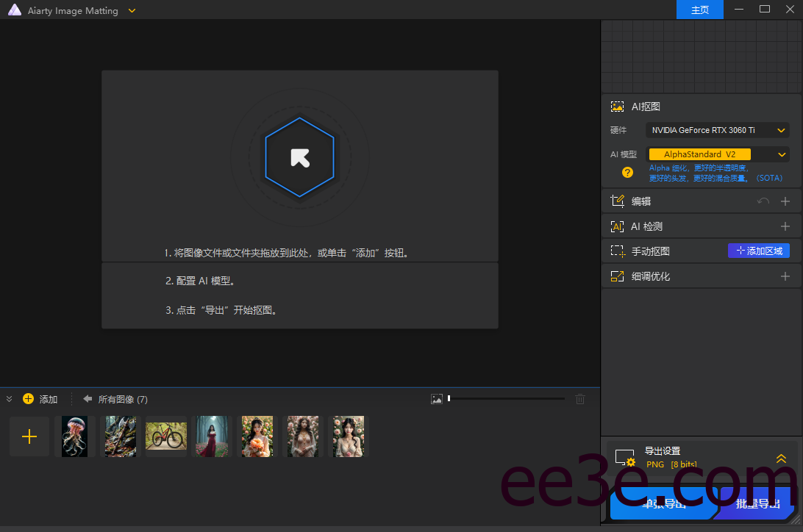Screen dimensions: 803x532
Task: Collapse the 导出设置 section with the chevron
Action: click(781, 458)
